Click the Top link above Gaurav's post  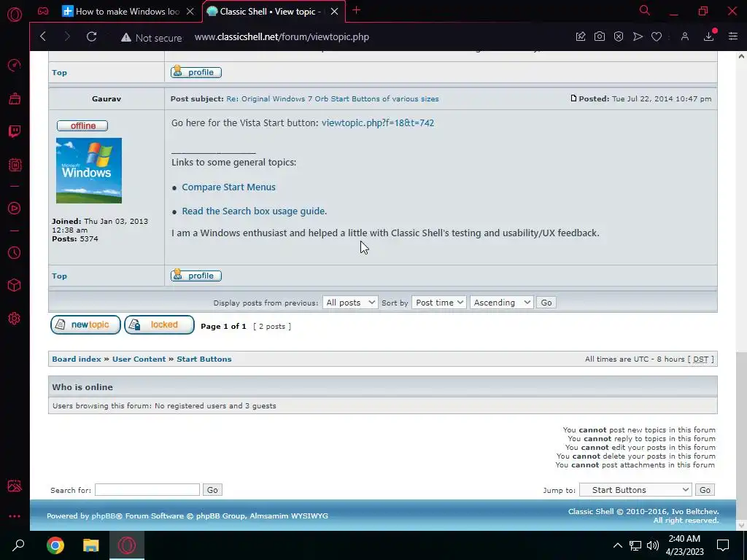coord(60,72)
